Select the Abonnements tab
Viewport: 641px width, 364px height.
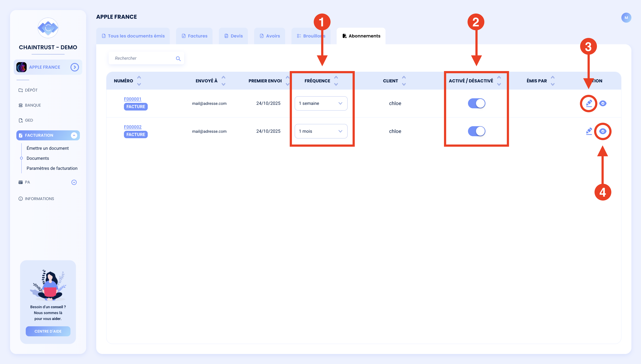coord(361,36)
